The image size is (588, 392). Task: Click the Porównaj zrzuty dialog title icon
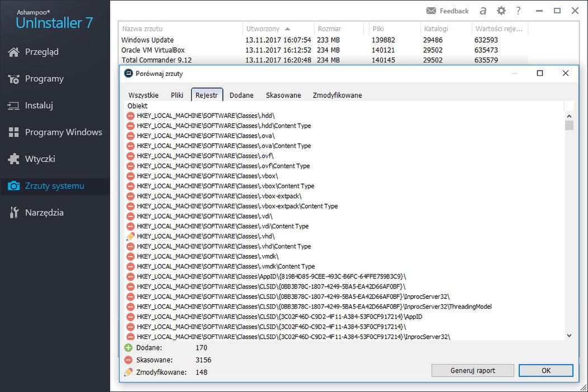coord(128,73)
